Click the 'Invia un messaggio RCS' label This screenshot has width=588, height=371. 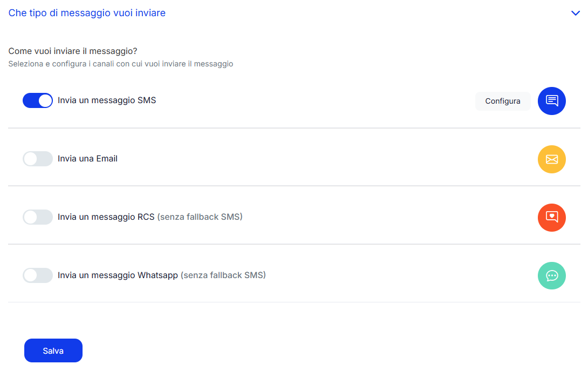click(106, 217)
